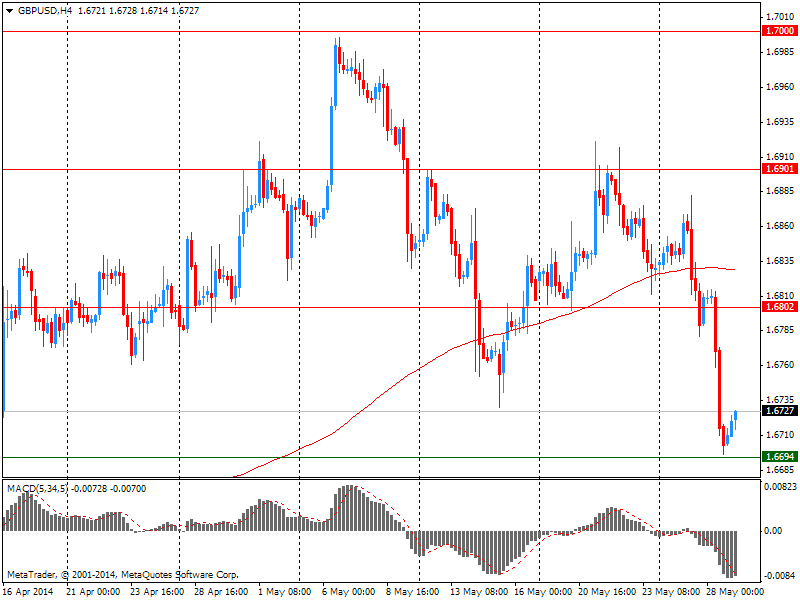This screenshot has height=600, width=800.
Task: Select the 1.6860 price scale value
Action: tap(780, 226)
